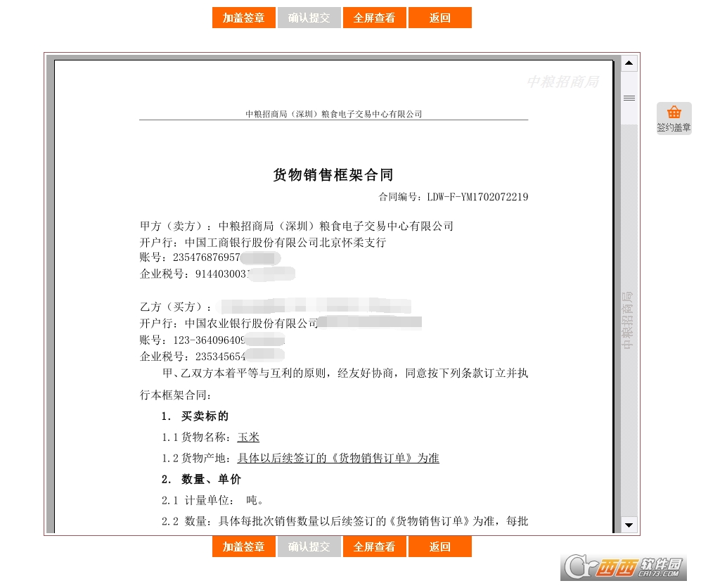This screenshot has height=588, width=701.
Task: Click 开户行 中国工商银行股份有限公司北京怀柔支行 line
Action: point(263,243)
